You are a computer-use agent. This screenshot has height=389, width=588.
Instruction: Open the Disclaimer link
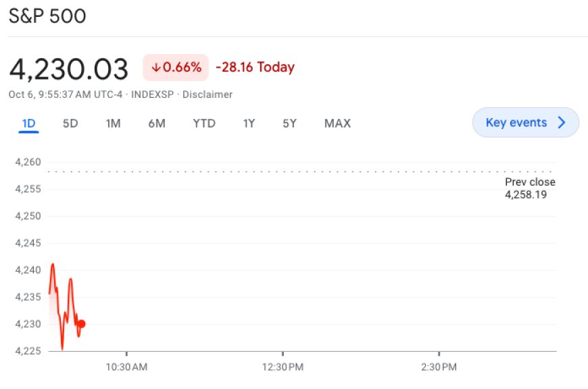coord(207,95)
